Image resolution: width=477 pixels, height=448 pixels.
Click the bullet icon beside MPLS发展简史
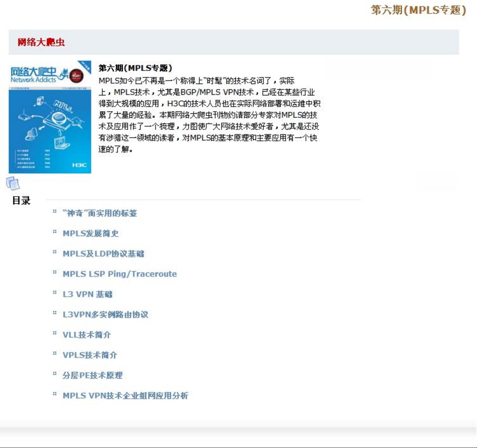[x=55, y=232]
